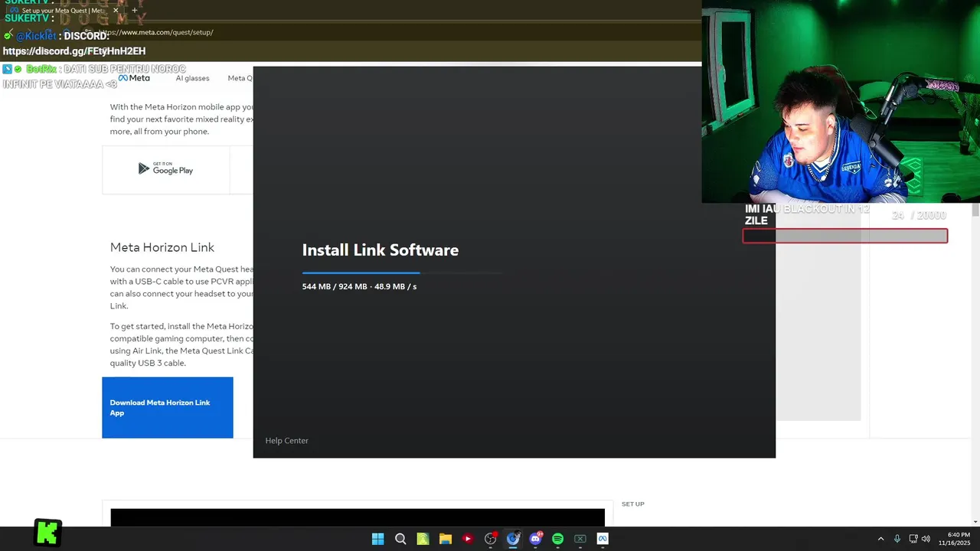Click Get it on Google Play badge
The width and height of the screenshot is (980, 551).
tap(165, 169)
